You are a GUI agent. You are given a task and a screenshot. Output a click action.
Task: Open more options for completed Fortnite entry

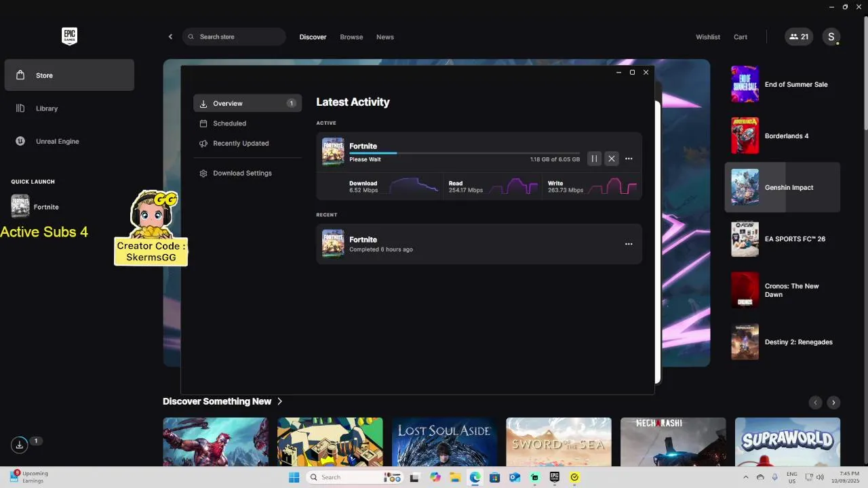tap(629, 244)
